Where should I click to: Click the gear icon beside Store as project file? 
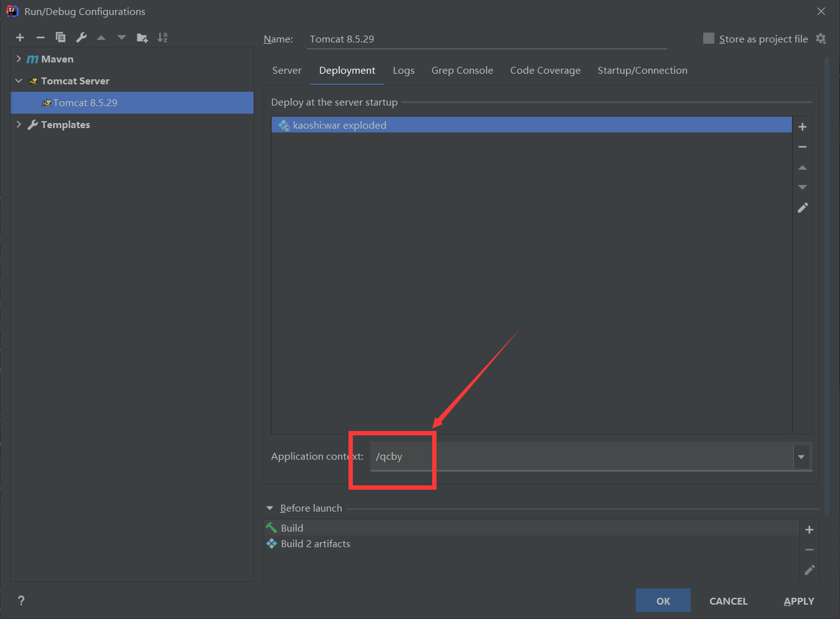[x=821, y=39]
